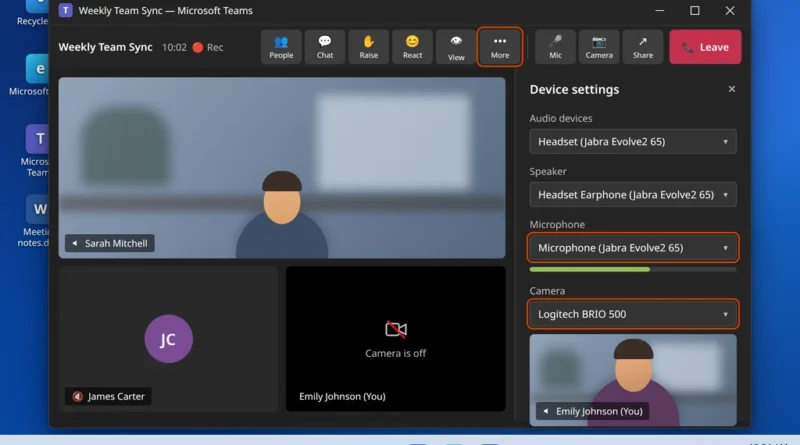Click the red Rec recording indicator
The width and height of the screenshot is (800, 445).
[x=208, y=47]
